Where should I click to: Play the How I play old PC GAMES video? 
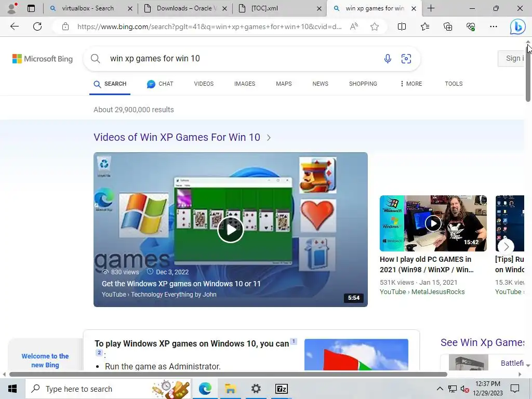(x=433, y=223)
